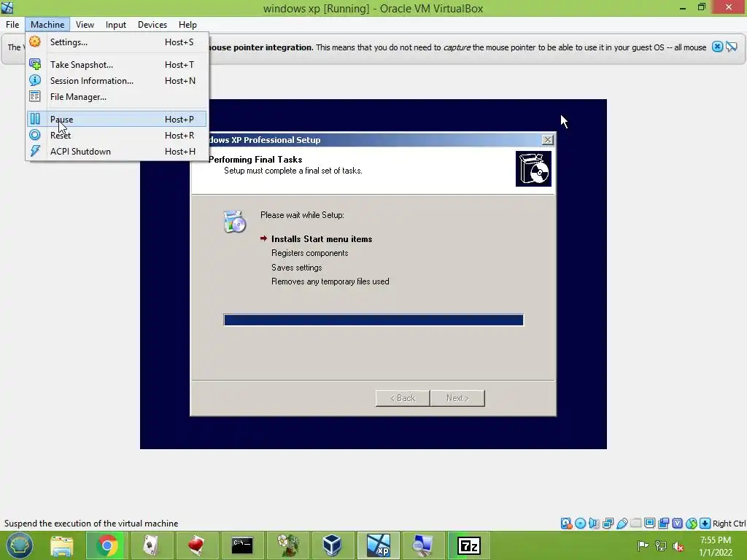
Task: Open Session Information entry
Action: [x=117, y=80]
